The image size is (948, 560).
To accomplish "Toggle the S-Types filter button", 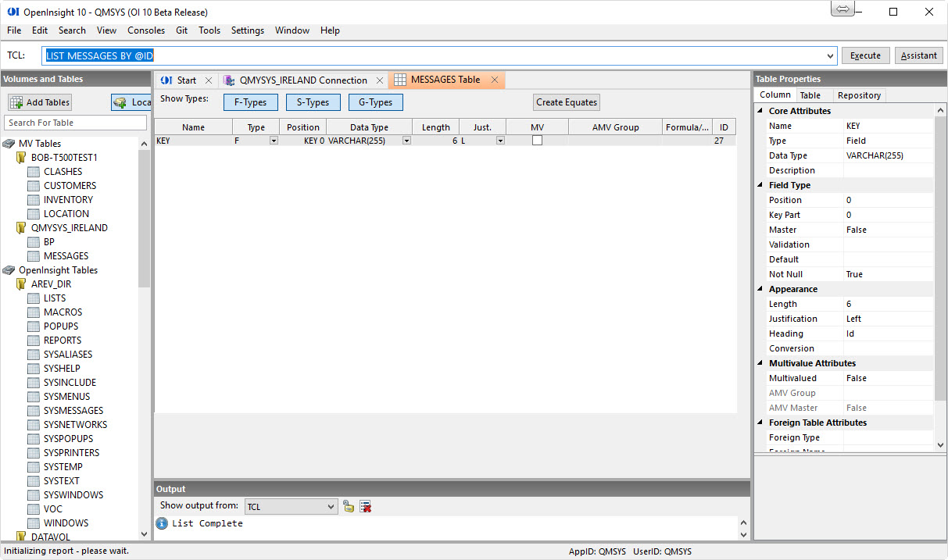I will [x=313, y=102].
